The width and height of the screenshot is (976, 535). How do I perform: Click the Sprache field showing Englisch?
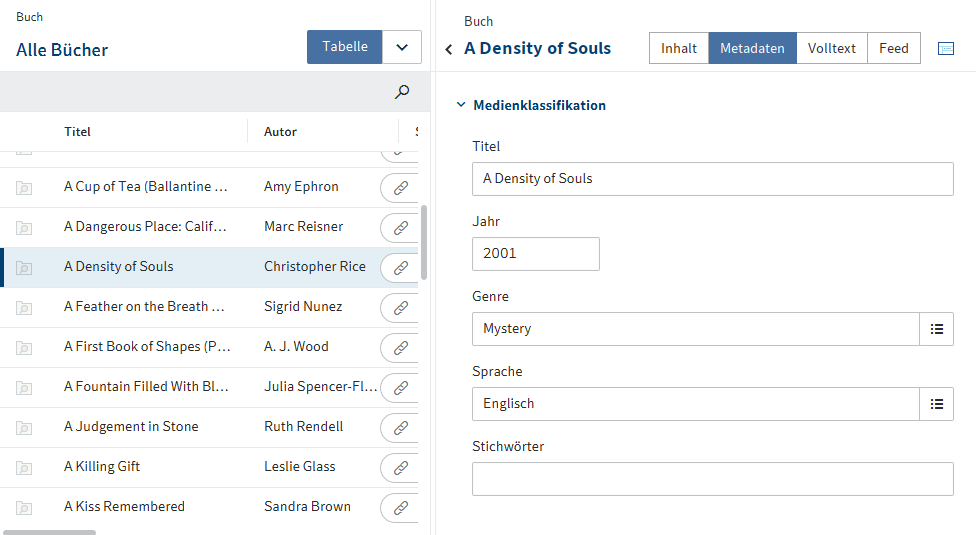(x=696, y=404)
